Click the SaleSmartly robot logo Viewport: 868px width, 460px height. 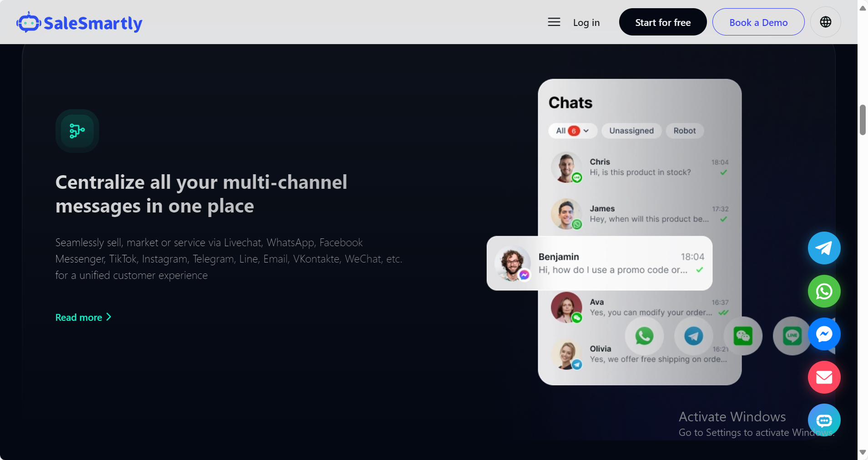29,22
